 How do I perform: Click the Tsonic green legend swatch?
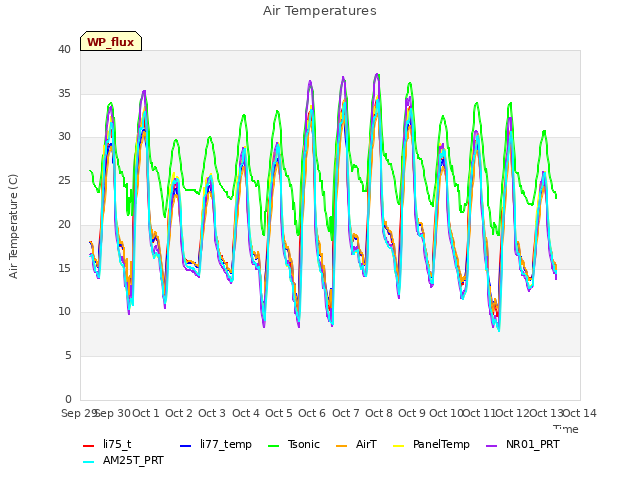273,446
